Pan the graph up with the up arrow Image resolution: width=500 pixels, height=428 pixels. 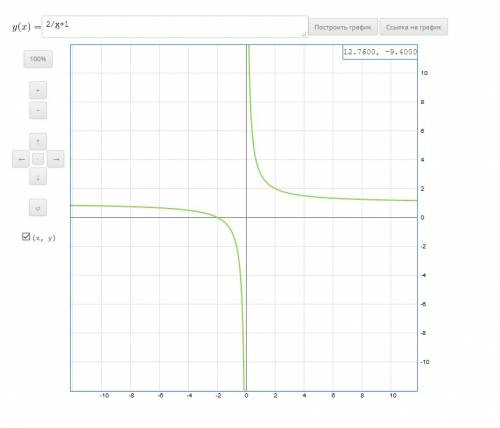click(x=38, y=141)
